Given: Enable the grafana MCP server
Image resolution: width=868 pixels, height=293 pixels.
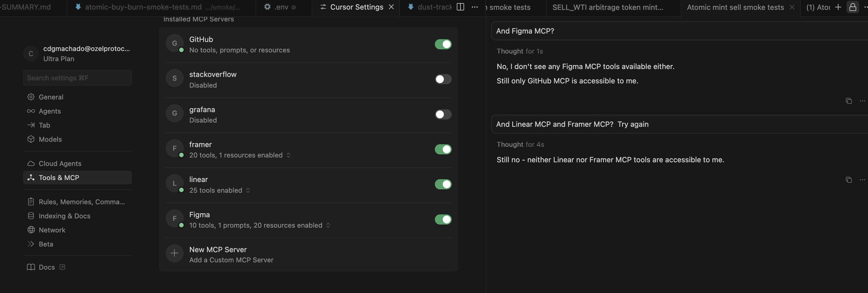Looking at the screenshot, I should (443, 114).
